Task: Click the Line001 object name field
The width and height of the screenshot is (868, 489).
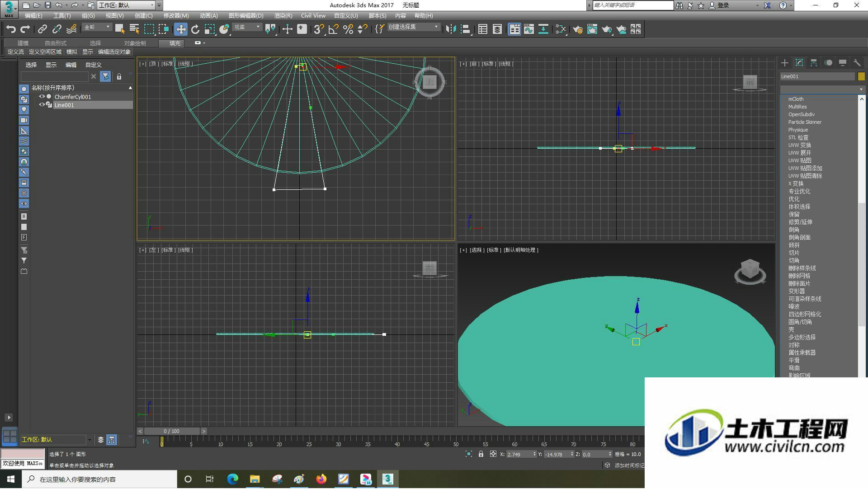Action: pos(817,76)
